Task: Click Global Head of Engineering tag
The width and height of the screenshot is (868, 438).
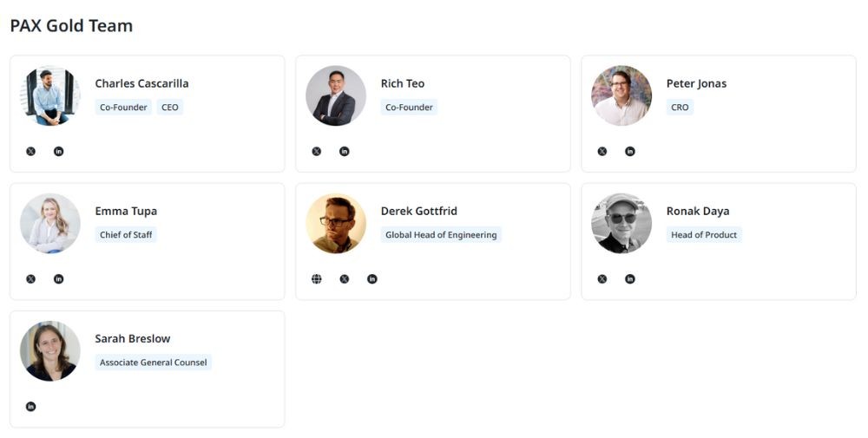Action: coord(441,235)
